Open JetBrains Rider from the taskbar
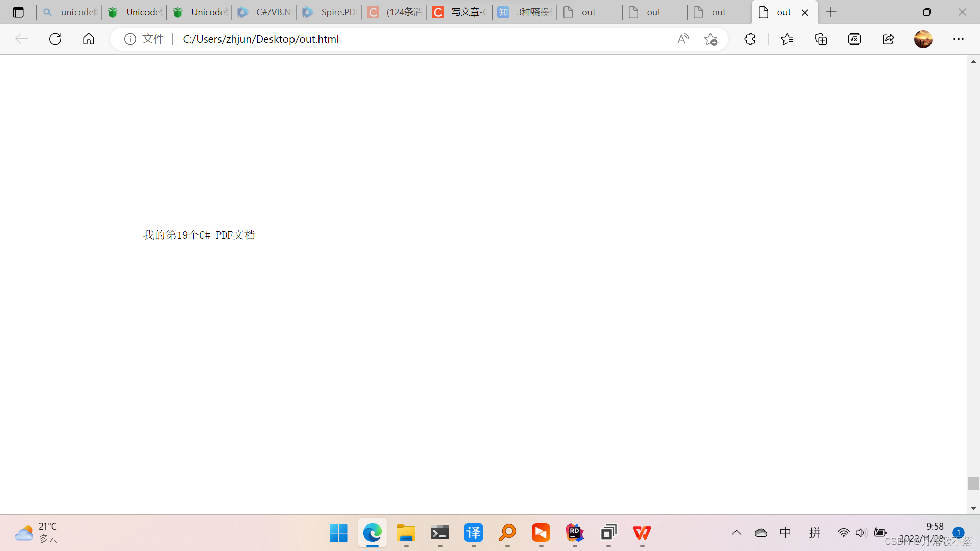This screenshot has height=551, width=980. tap(575, 533)
